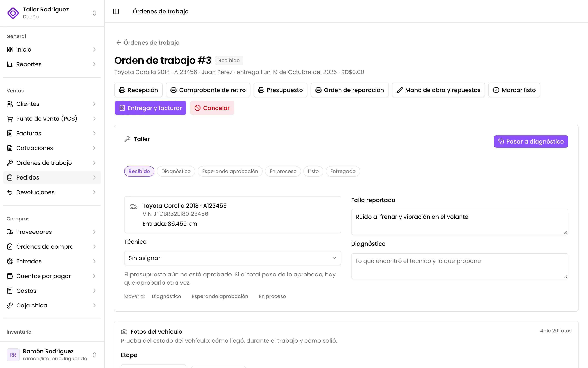This screenshot has width=588, height=368.
Task: Select the Esperando aprobación stage pill
Action: [x=230, y=171]
